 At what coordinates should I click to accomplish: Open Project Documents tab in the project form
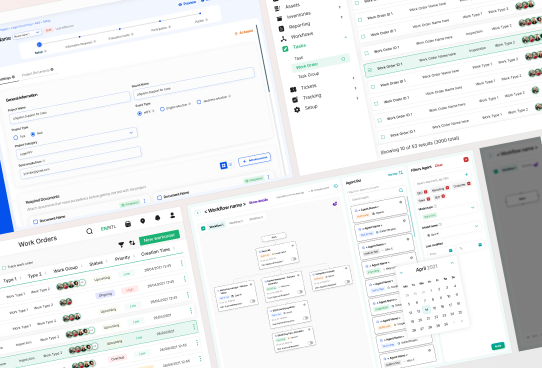(37, 72)
